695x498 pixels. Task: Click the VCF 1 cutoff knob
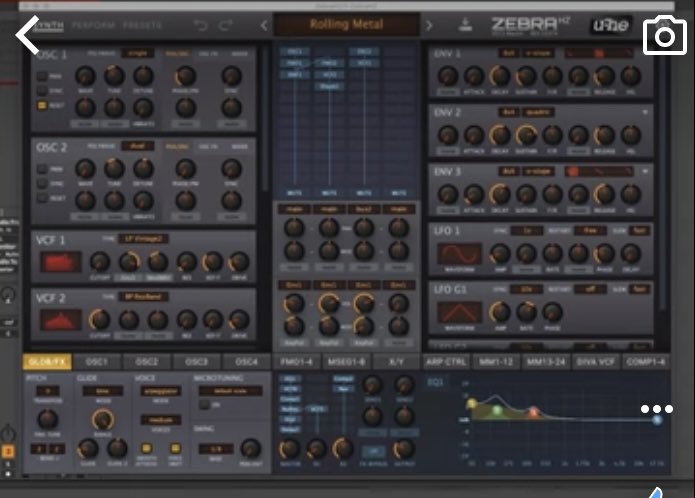(100, 261)
